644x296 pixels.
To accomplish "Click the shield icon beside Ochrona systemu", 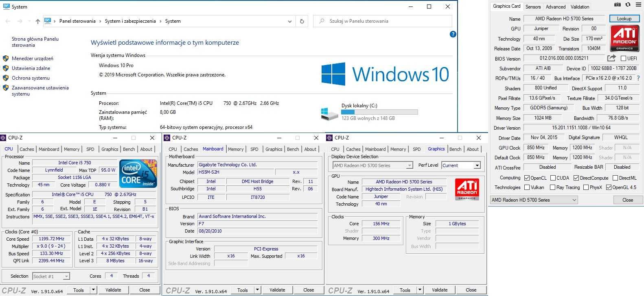I will click(6, 78).
